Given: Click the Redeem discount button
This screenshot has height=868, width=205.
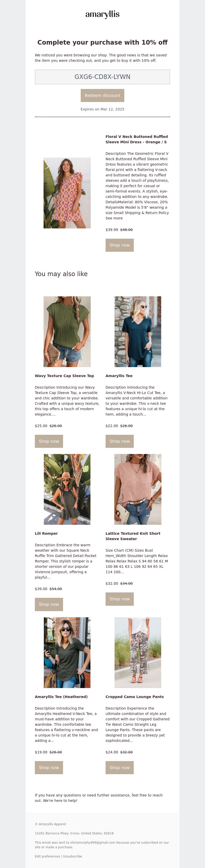Looking at the screenshot, I should tap(102, 95).
